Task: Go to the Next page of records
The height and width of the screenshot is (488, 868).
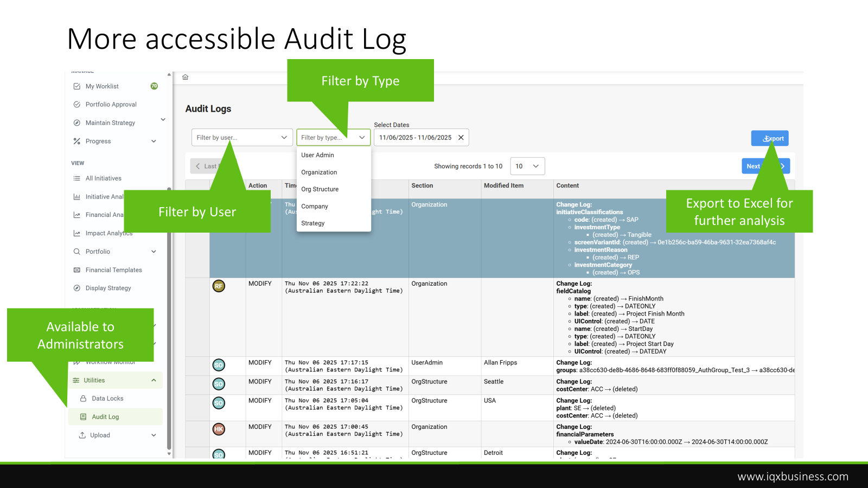Action: pyautogui.click(x=754, y=166)
